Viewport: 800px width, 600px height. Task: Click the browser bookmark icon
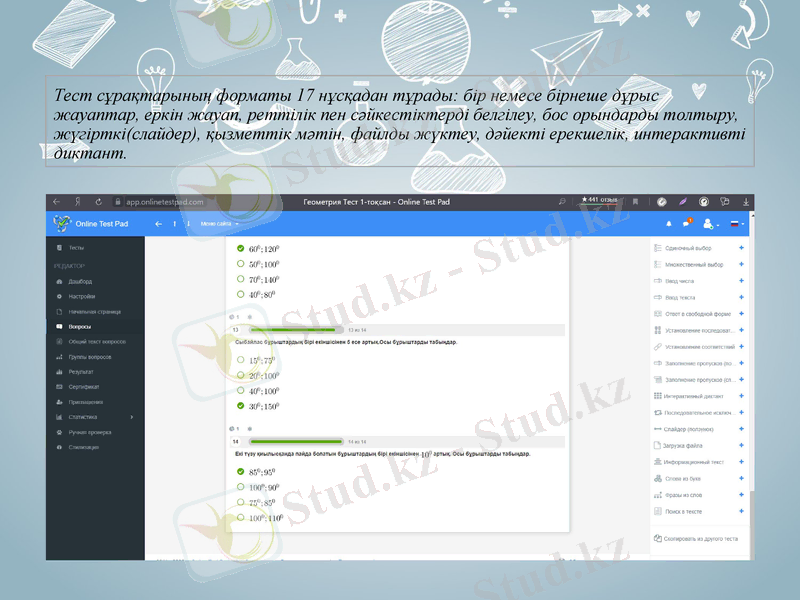(635, 201)
